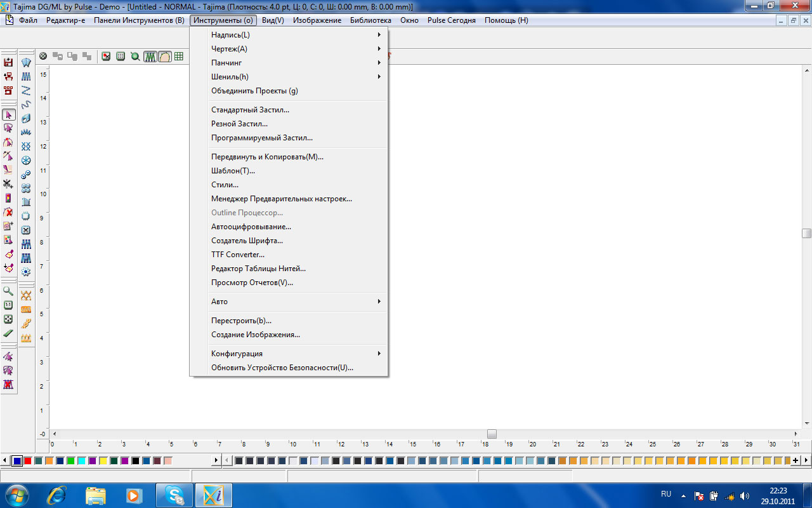Activate the magnifying glass zoom tool in left toolbar

[x=8, y=291]
